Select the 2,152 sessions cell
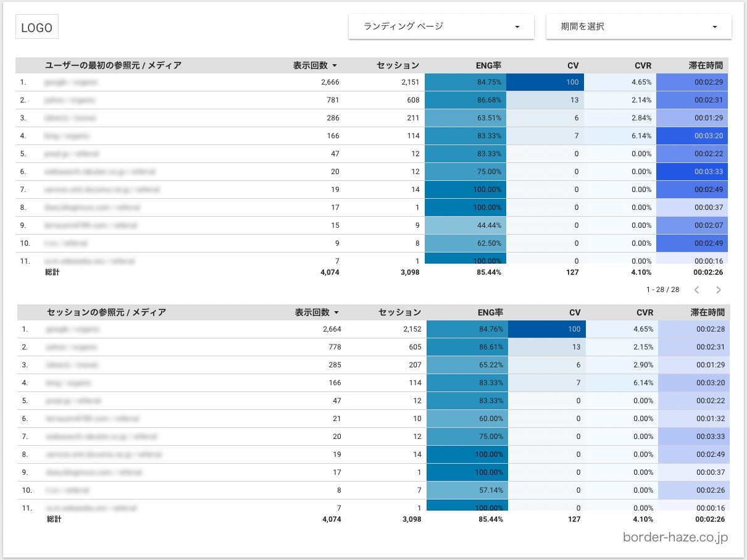Screen dimensions: 747x560 point(412,329)
